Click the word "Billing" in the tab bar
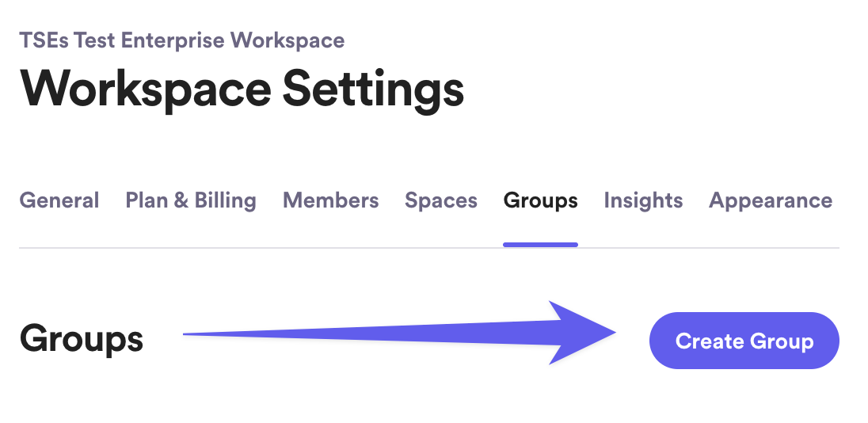This screenshot has height=423, width=868. coord(225,200)
